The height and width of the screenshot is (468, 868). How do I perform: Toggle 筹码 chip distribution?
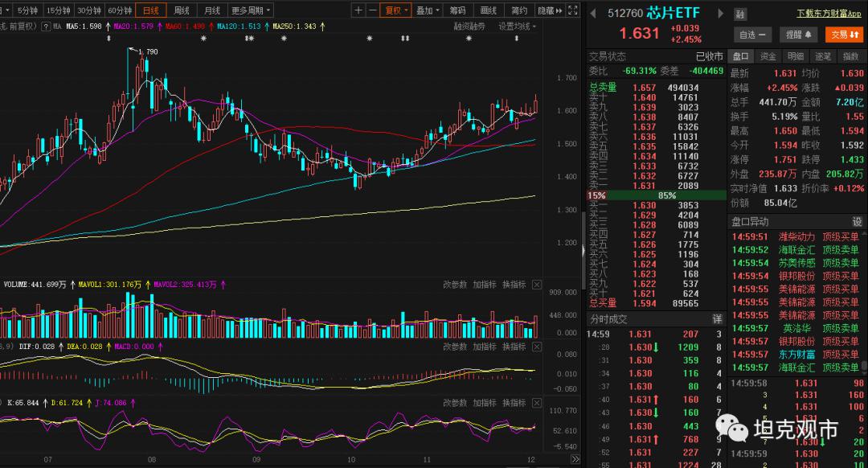458,10
